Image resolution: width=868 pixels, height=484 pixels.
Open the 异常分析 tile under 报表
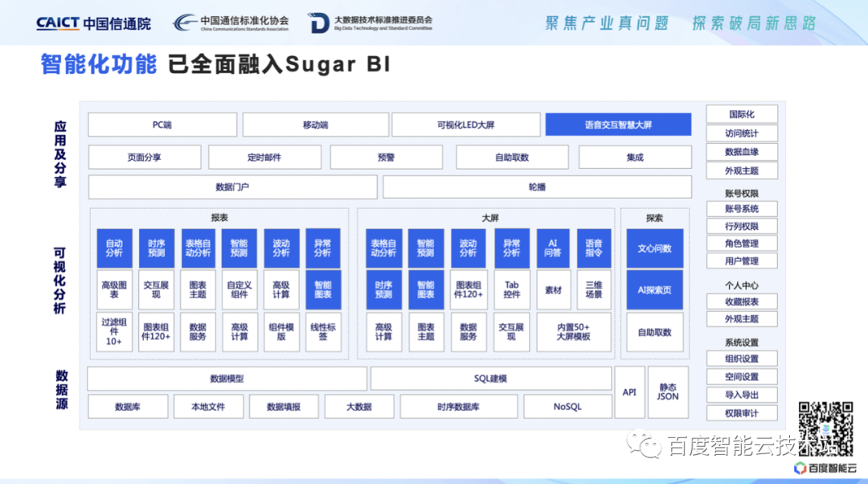323,248
